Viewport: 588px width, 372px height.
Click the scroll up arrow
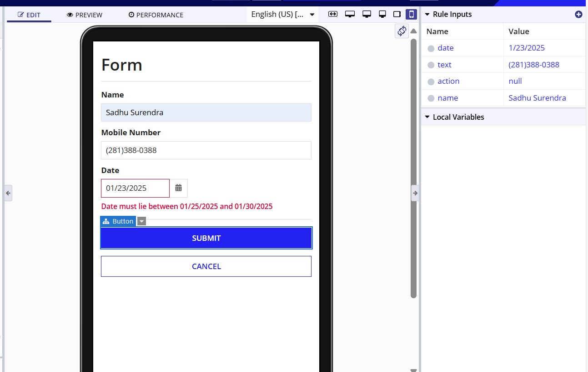[x=413, y=31]
